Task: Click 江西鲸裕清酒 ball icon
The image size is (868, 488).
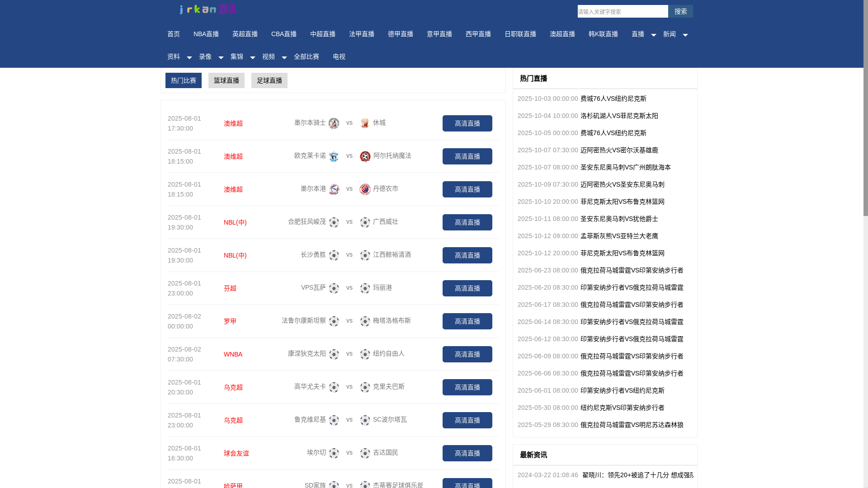Action: point(365,255)
